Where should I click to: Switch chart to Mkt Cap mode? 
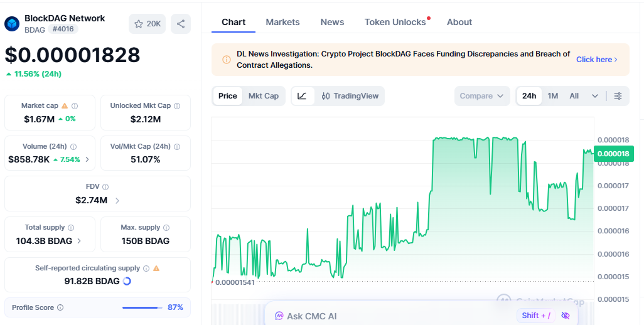point(263,96)
